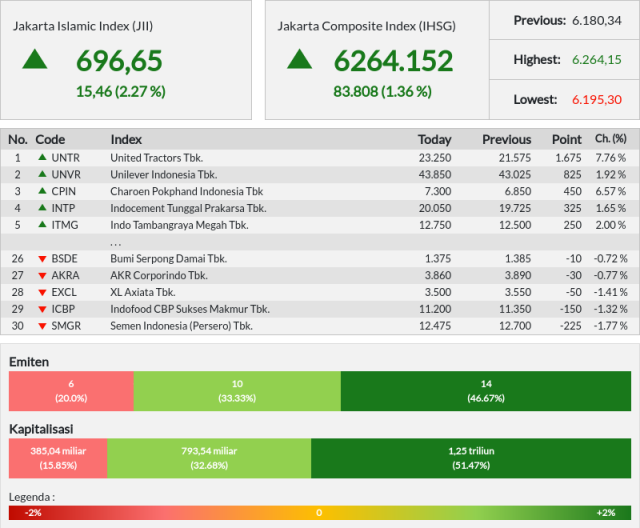
Task: Click the 0 midpoint of legend gradient
Action: [319, 513]
